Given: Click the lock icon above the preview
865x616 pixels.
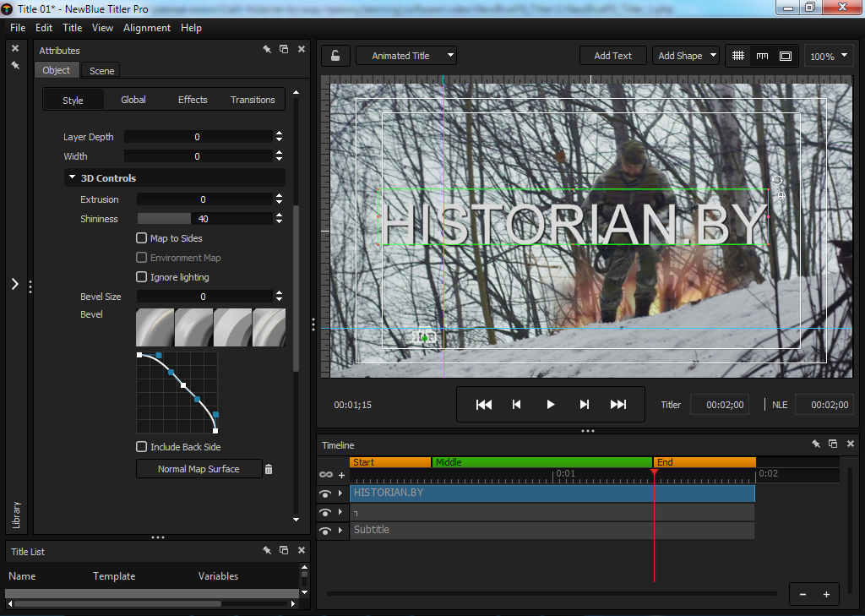Looking at the screenshot, I should (x=335, y=56).
